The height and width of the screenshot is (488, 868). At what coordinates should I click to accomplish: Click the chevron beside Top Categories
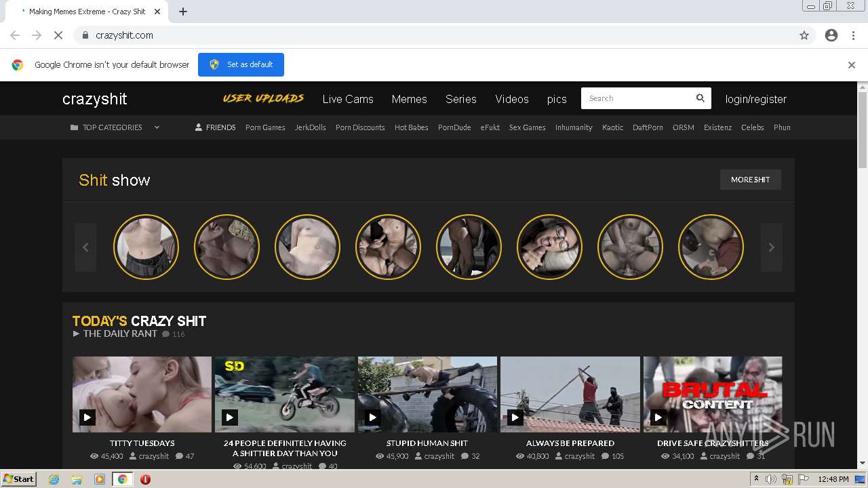157,127
